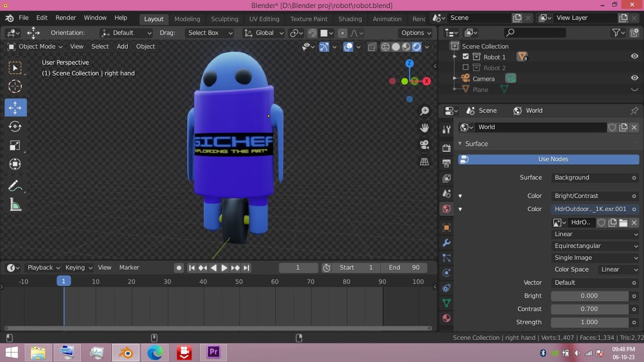Click the pan view hand icon
Screen dimensions: 644x362
click(x=425, y=128)
